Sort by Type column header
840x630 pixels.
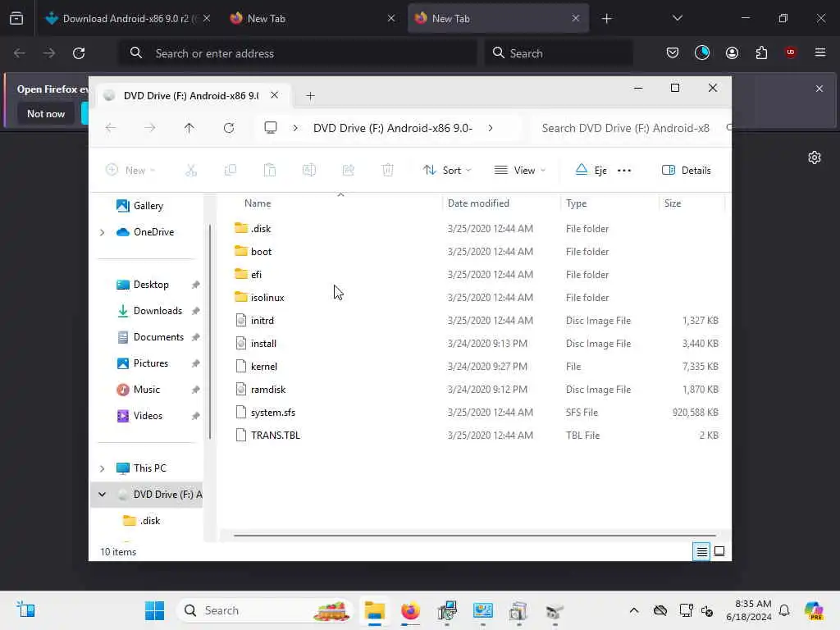tap(576, 203)
